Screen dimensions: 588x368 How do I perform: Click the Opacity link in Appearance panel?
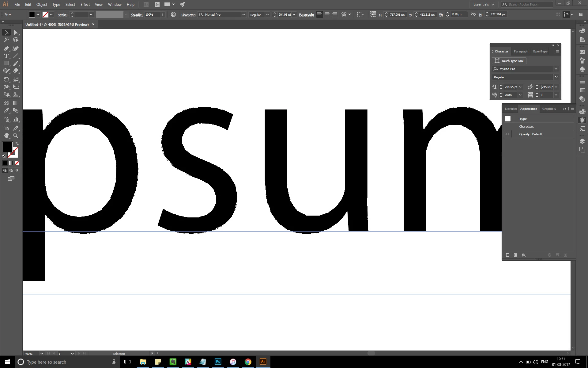tap(525, 134)
